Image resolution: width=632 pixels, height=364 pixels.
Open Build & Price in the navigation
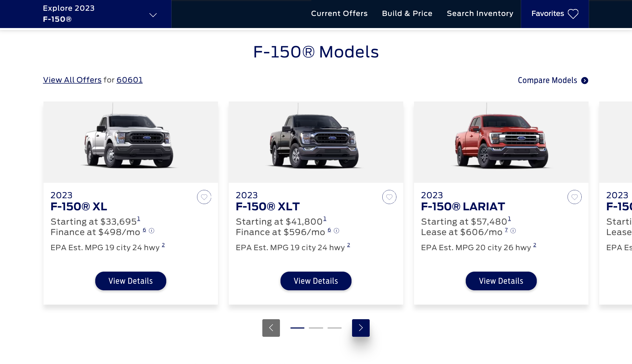point(407,13)
